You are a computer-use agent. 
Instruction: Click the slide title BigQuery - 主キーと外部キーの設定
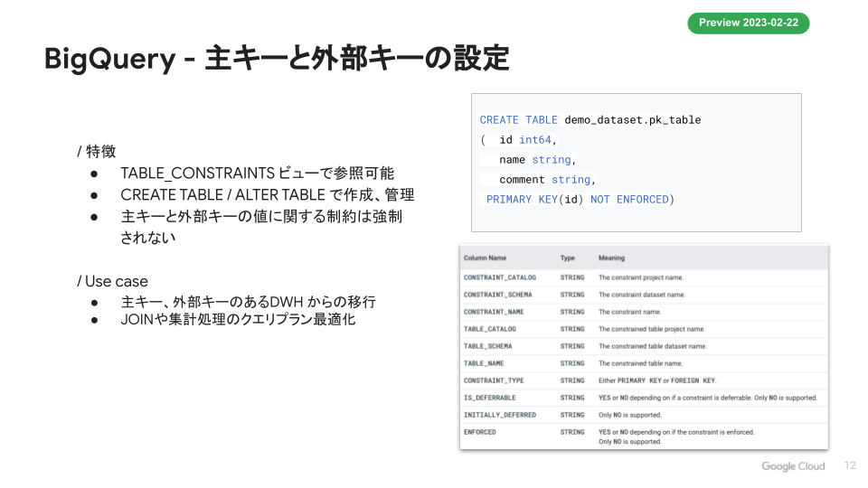277,58
